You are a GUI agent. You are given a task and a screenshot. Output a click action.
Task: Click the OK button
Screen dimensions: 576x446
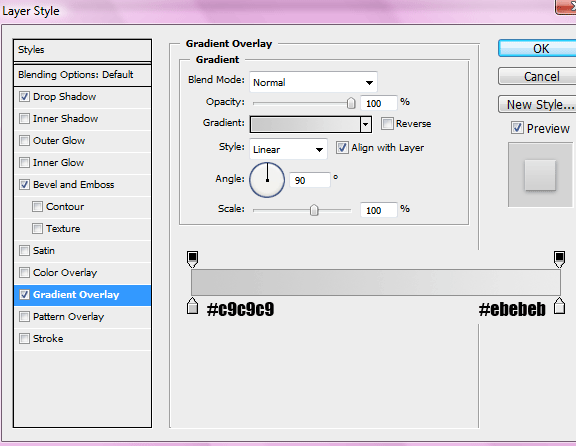pyautogui.click(x=538, y=48)
